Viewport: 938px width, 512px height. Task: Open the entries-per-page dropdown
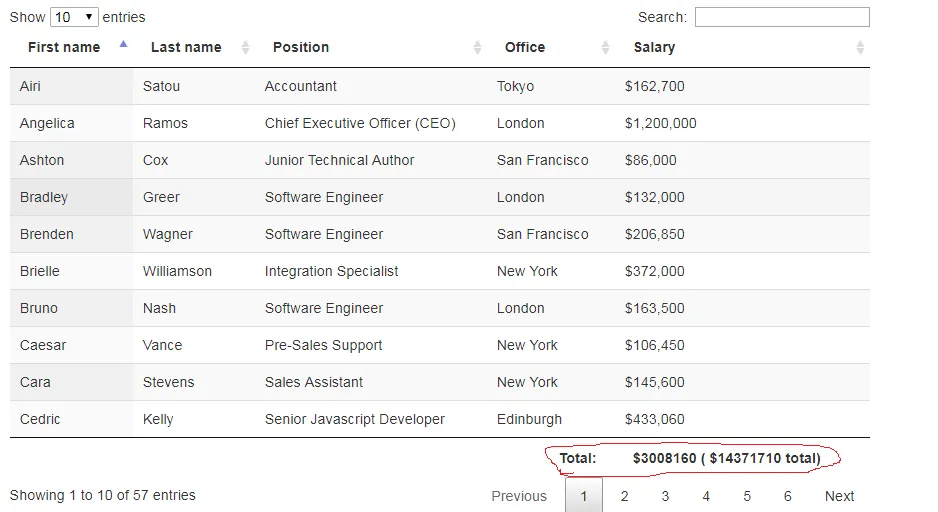[74, 17]
